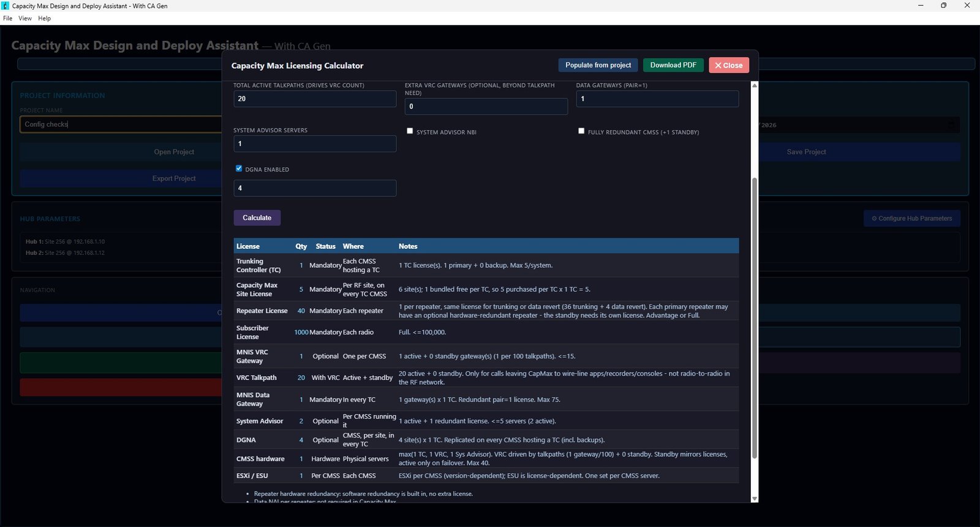This screenshot has width=980, height=527.
Task: Click the System Advisor Servers field
Action: pyautogui.click(x=315, y=144)
